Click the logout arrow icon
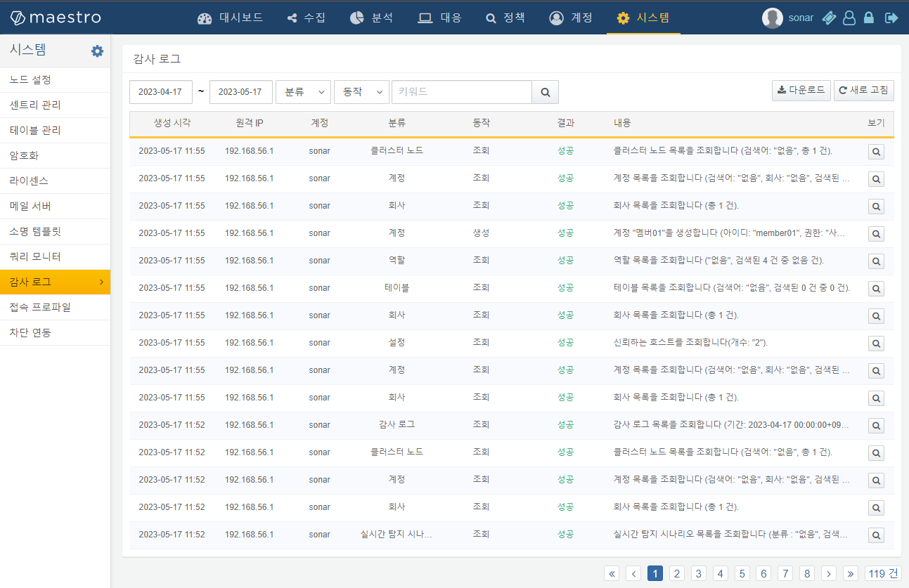 (x=891, y=18)
